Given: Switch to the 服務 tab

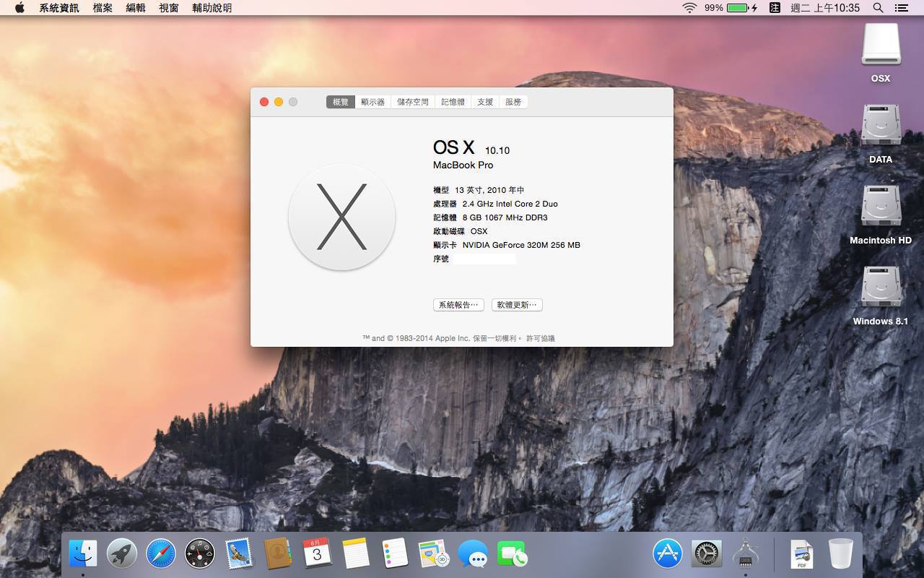Looking at the screenshot, I should coord(513,102).
